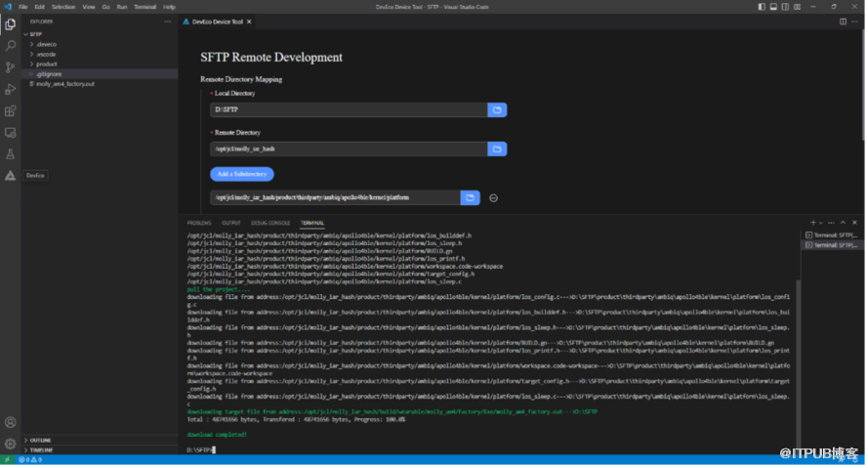868x468 pixels.
Task: Remove the subdirectory mapping entry
Action: pos(494,198)
